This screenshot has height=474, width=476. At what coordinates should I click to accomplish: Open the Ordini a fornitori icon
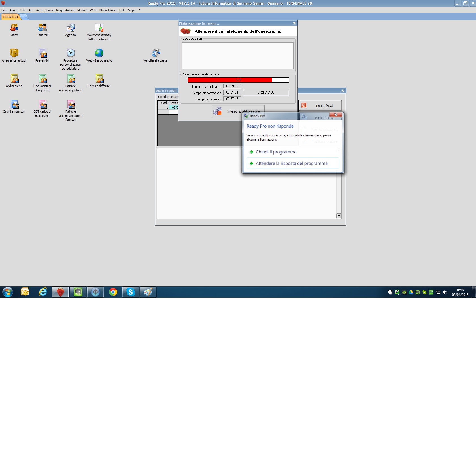[14, 107]
